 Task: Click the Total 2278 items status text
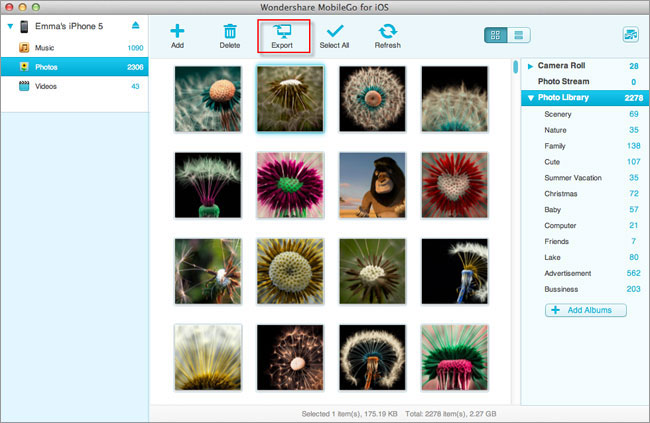(451, 414)
